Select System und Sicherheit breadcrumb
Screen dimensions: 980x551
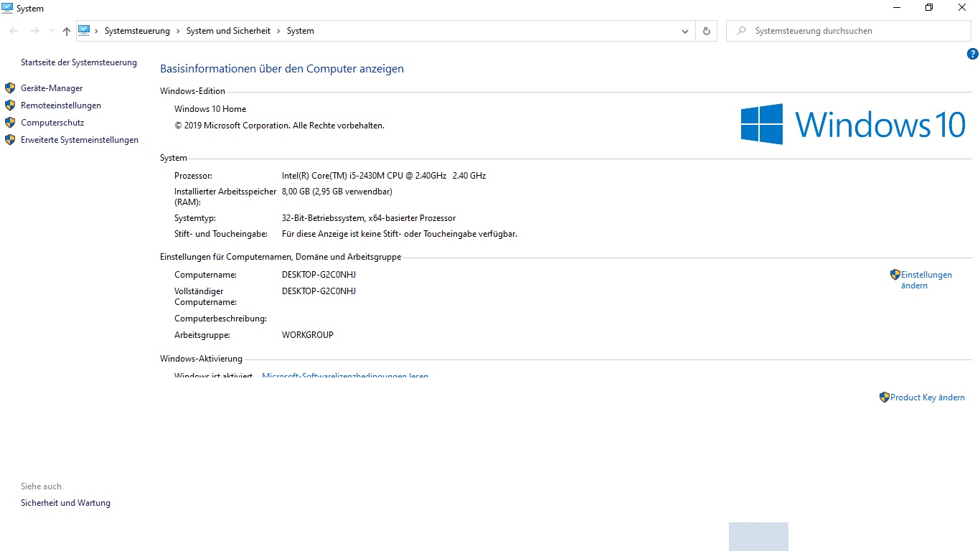(x=228, y=31)
